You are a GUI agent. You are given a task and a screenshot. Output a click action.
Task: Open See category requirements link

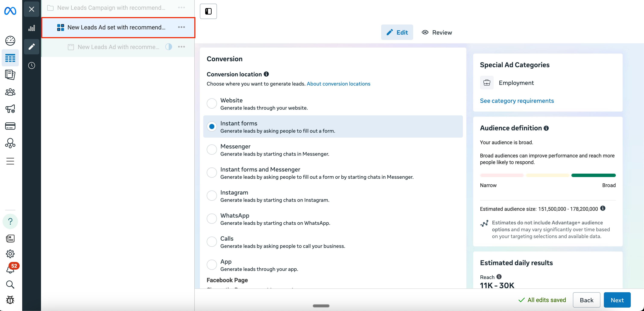(517, 101)
